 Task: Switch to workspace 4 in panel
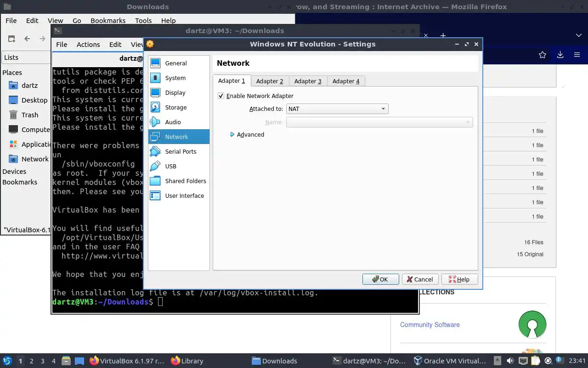tap(54, 361)
